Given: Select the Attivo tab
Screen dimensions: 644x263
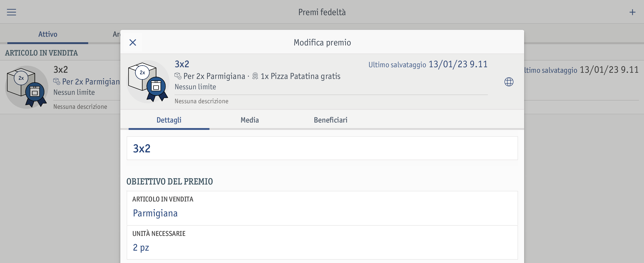Looking at the screenshot, I should [x=48, y=34].
